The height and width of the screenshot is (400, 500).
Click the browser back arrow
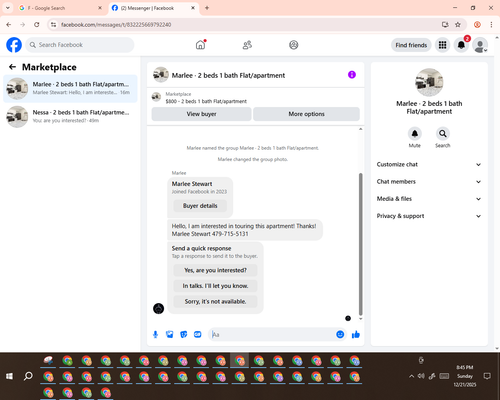tap(9, 25)
